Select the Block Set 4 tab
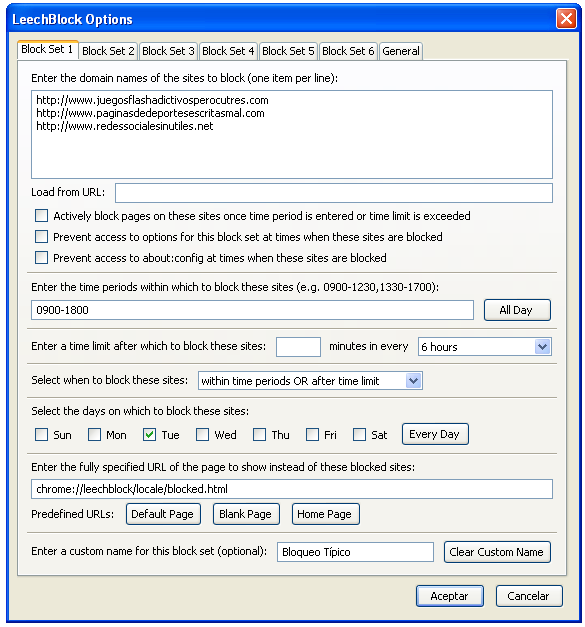Viewport: 585px width, 627px height. coord(228,51)
